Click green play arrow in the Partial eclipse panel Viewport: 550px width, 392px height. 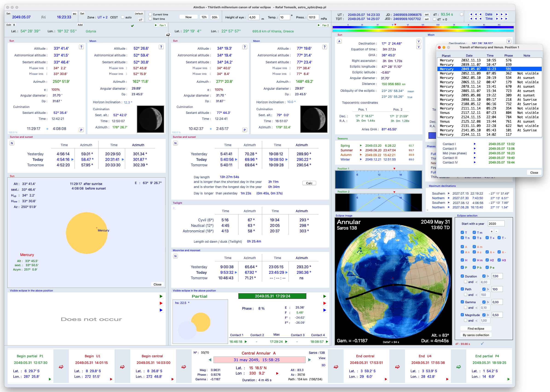coord(325,296)
